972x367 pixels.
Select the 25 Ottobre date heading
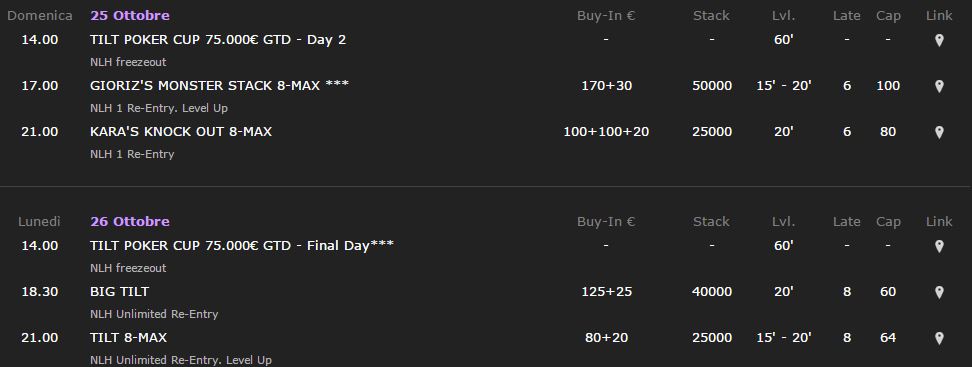tap(130, 15)
